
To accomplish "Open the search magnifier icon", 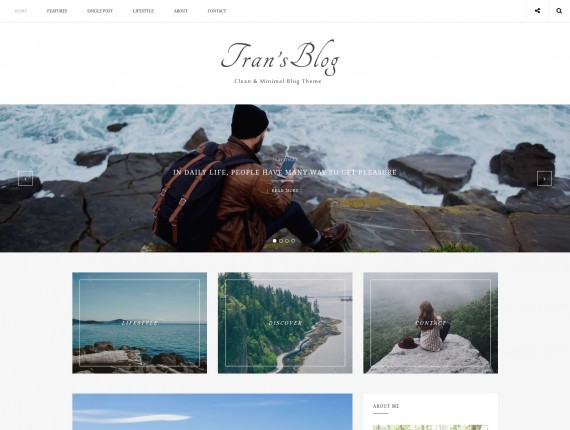I will tap(559, 11).
